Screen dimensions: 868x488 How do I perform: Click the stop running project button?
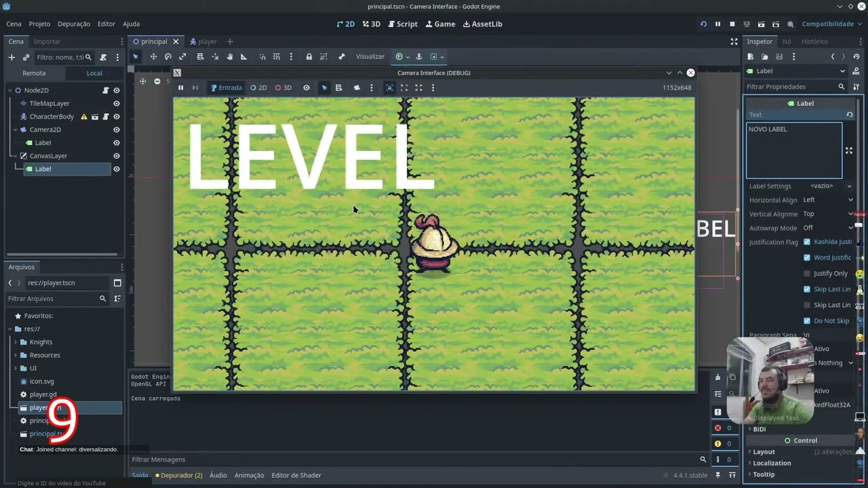(732, 24)
